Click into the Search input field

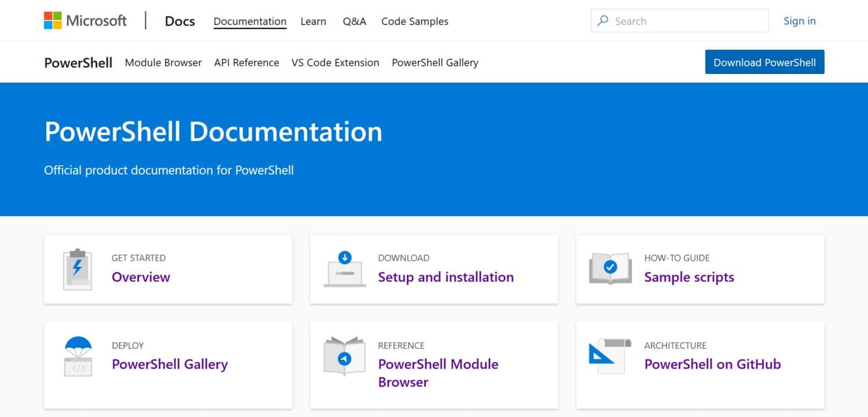click(x=689, y=21)
